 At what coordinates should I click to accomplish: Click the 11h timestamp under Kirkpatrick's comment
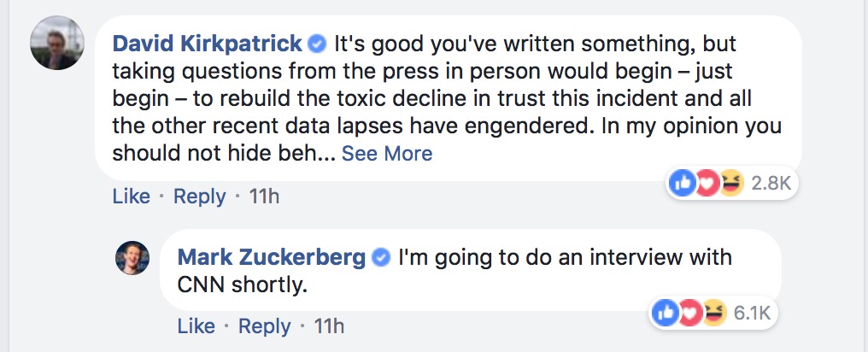(x=264, y=197)
